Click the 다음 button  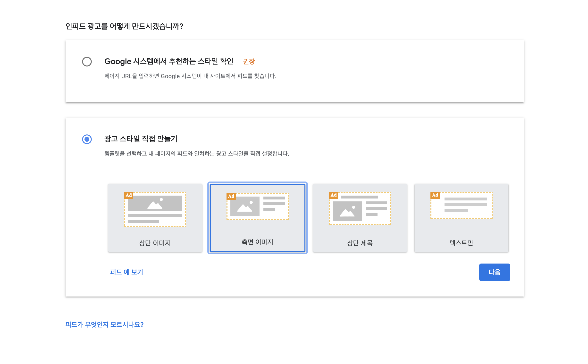pyautogui.click(x=495, y=272)
